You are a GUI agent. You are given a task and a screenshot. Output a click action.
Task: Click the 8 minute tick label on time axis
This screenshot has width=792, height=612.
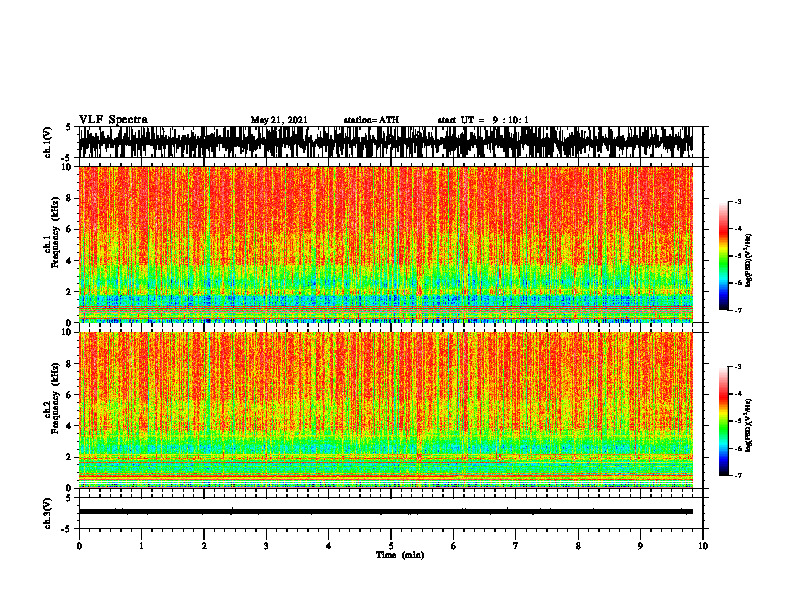[578, 546]
